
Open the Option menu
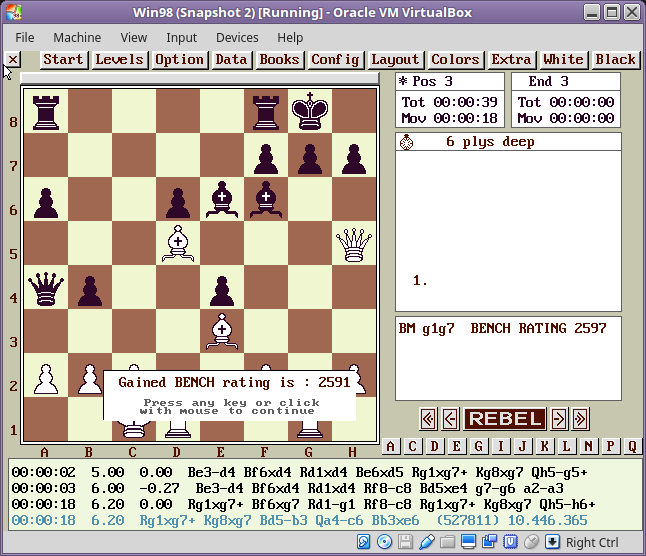[180, 60]
